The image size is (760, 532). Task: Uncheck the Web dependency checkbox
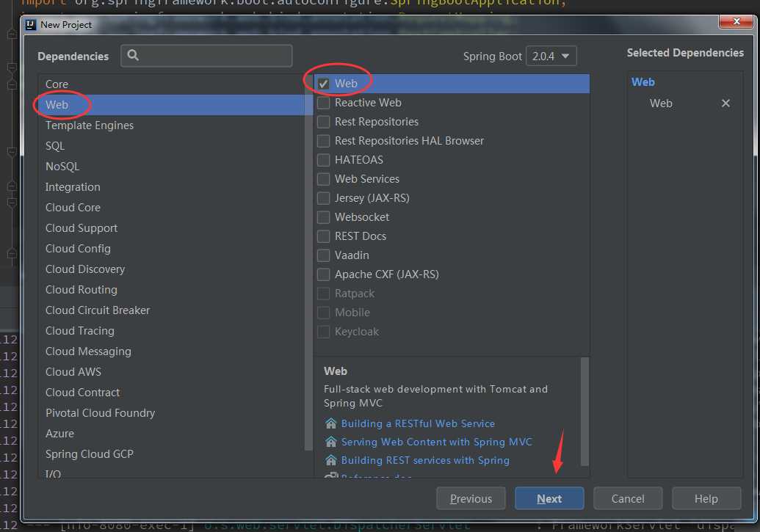(x=323, y=84)
